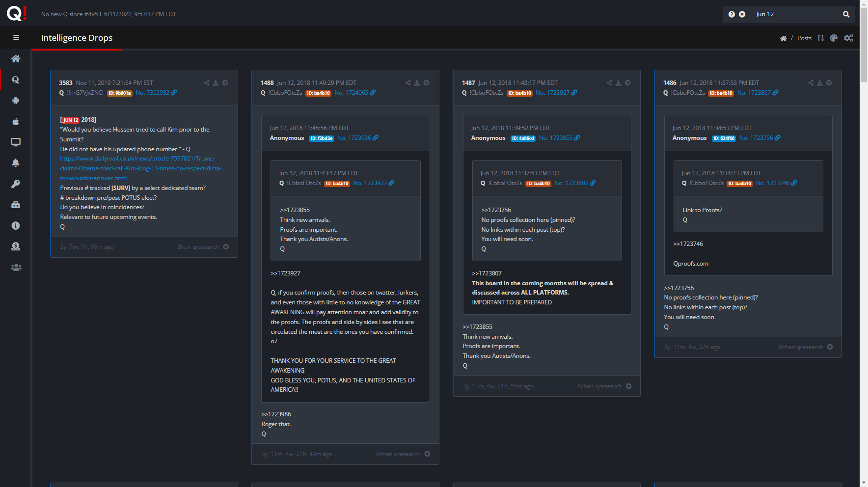Open the group users sidebar icon
This screenshot has width=868, height=487.
[x=16, y=268]
